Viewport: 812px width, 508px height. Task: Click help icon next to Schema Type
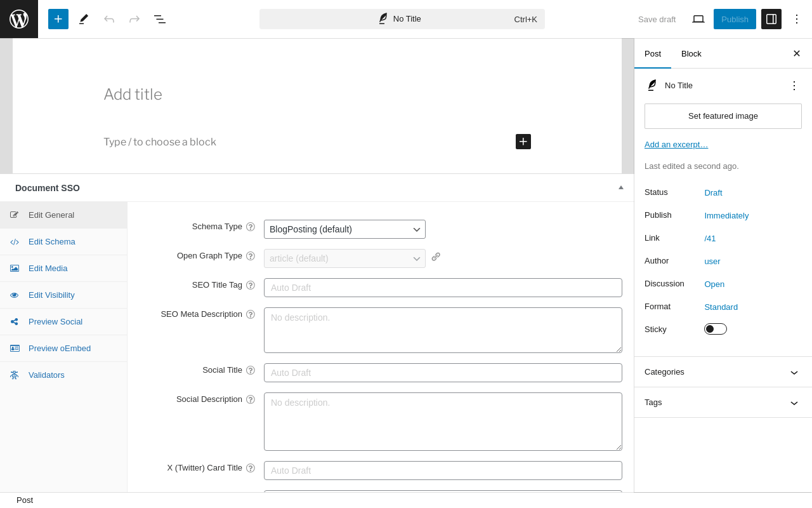pos(251,227)
